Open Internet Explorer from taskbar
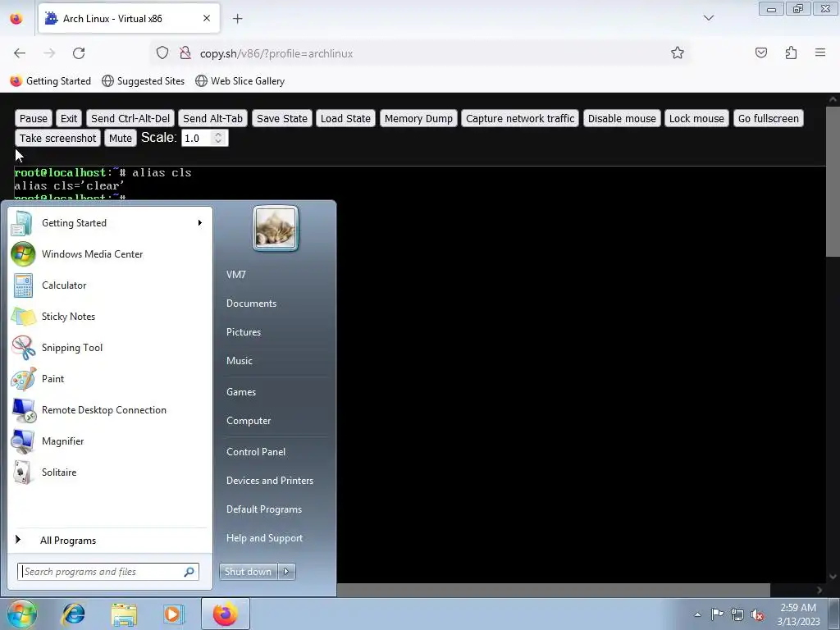This screenshot has width=840, height=630. coord(73,614)
